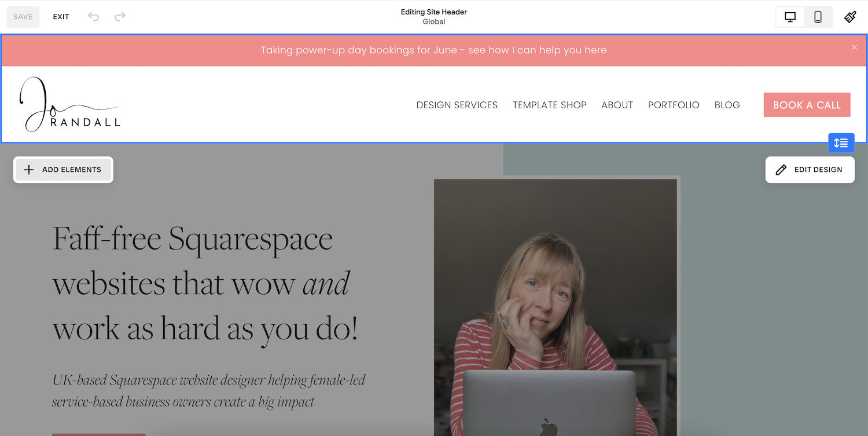The height and width of the screenshot is (436, 868).
Task: Switch to mobile preview mode
Action: [818, 17]
